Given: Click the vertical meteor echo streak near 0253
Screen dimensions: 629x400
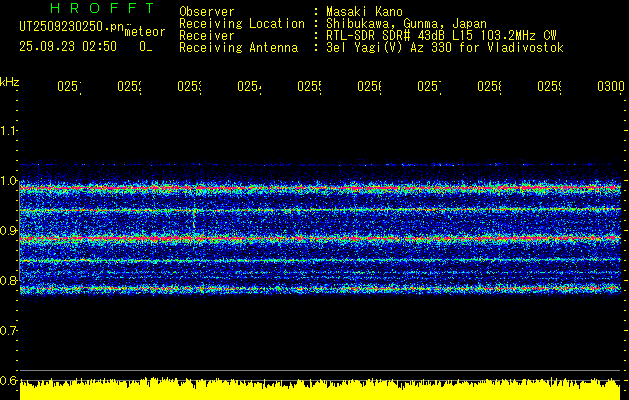Looking at the screenshot, I should (194, 218).
